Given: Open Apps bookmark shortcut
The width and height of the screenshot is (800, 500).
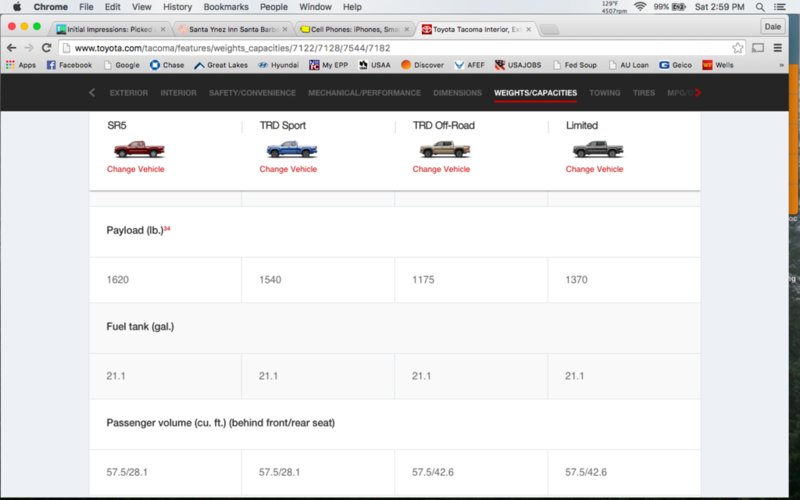Looking at the screenshot, I should point(21,65).
